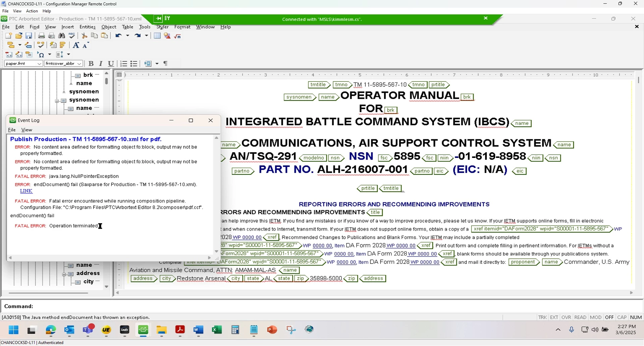Run spell check with the ABC icon

tap(72, 36)
